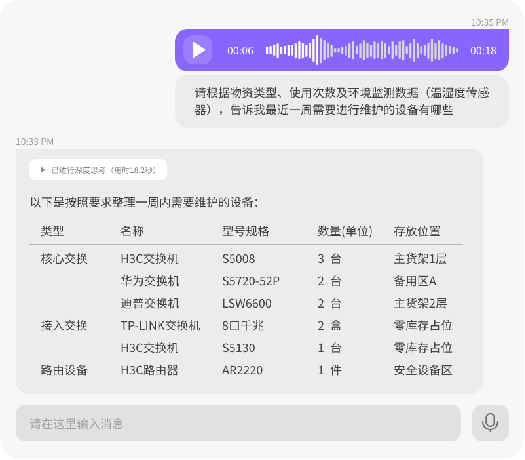Click the H3C路由器 name cell
This screenshot has width=525, height=460.
pyautogui.click(x=150, y=370)
